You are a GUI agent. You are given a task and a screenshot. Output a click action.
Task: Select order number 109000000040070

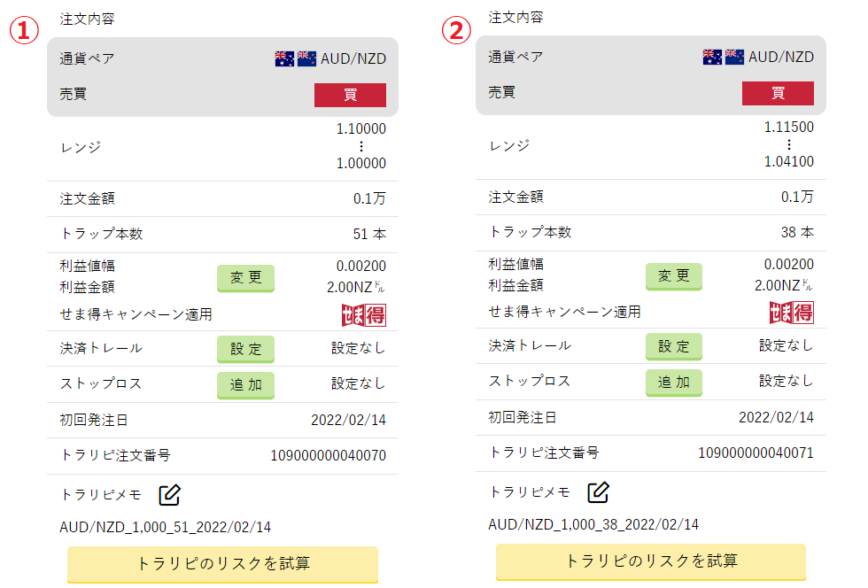(x=329, y=456)
